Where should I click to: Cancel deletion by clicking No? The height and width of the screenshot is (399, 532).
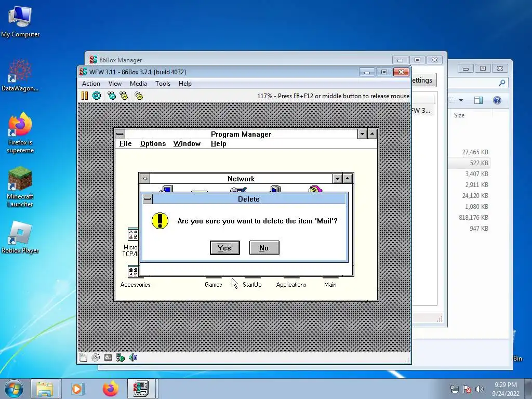[264, 248]
